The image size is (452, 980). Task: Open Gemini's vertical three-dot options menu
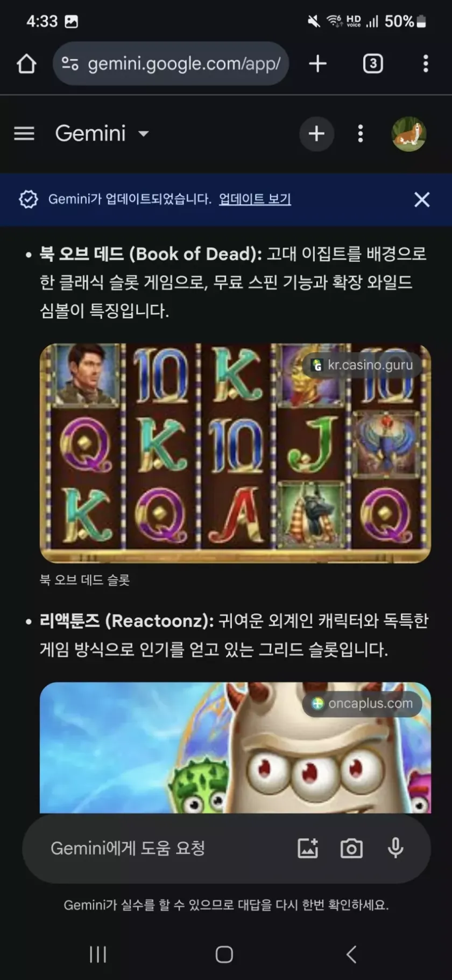(x=361, y=134)
